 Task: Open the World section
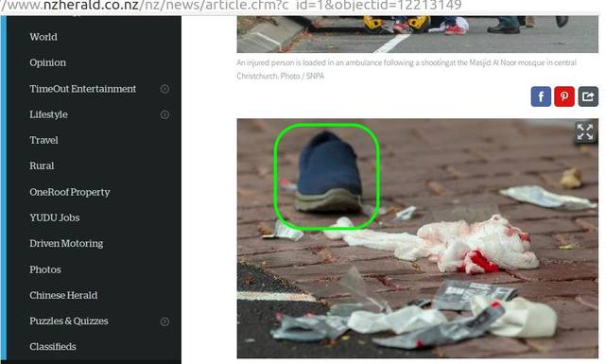click(43, 37)
